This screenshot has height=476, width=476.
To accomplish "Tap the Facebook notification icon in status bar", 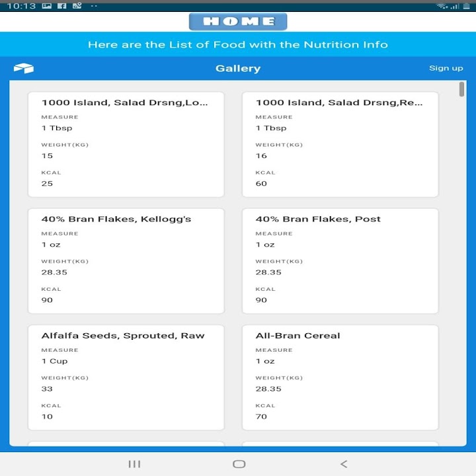I will click(62, 6).
